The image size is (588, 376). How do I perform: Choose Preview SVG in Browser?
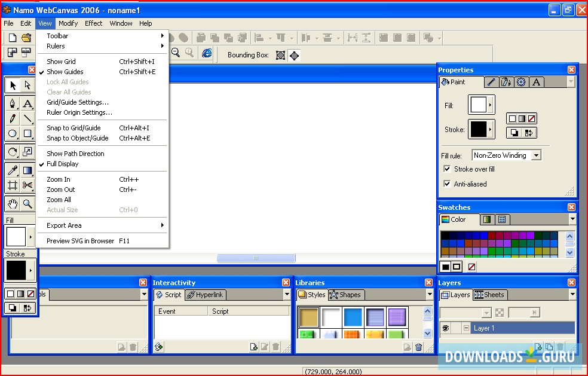[x=80, y=241]
